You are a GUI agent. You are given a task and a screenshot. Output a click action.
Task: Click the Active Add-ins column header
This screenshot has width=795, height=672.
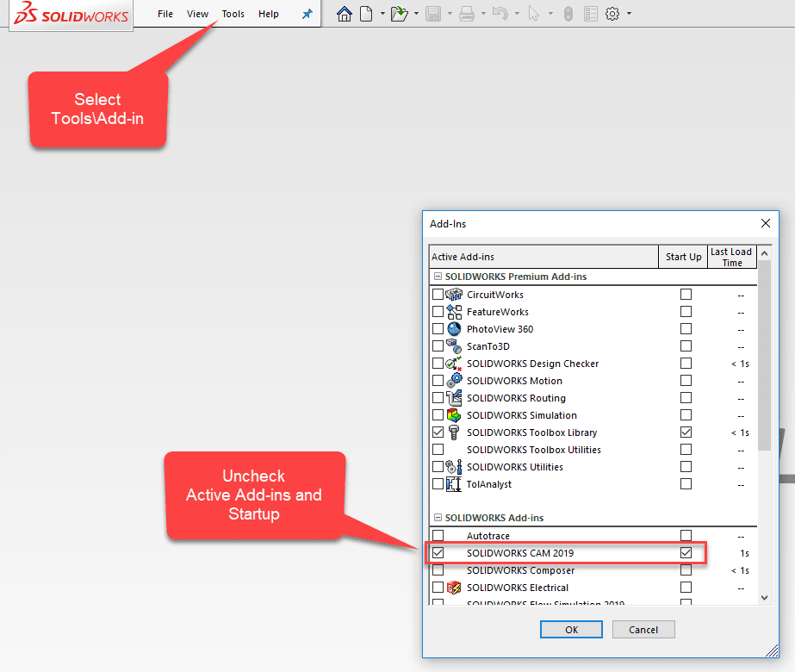click(543, 257)
